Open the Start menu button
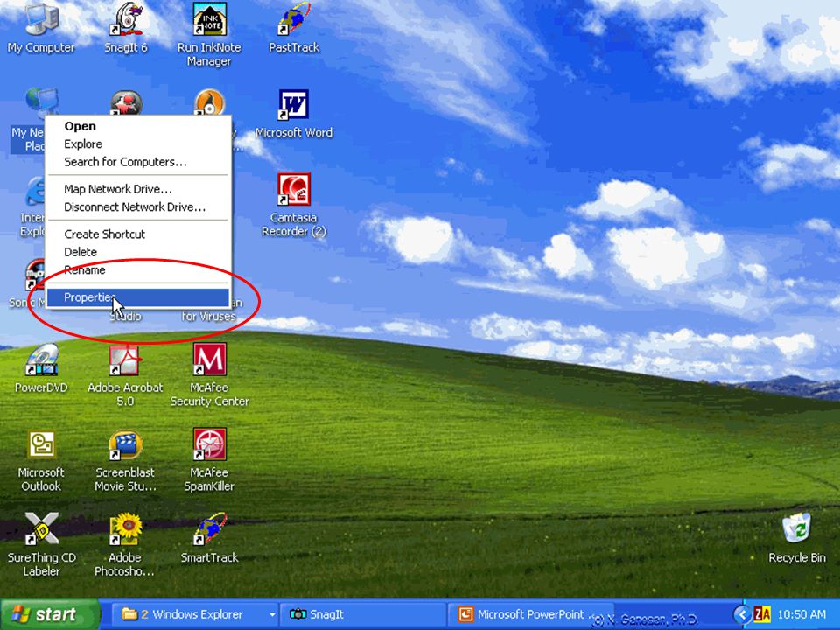Viewport: 840px width, 630px height. tap(51, 614)
